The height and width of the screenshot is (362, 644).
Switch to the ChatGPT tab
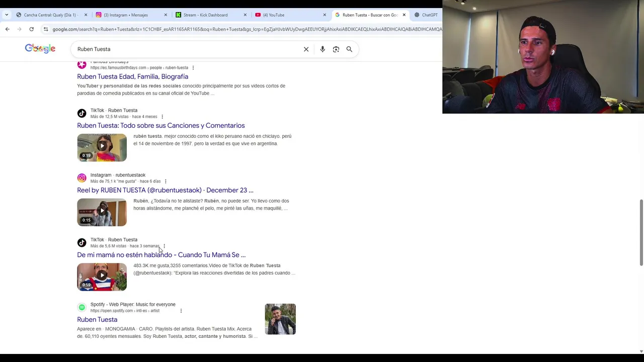click(426, 15)
